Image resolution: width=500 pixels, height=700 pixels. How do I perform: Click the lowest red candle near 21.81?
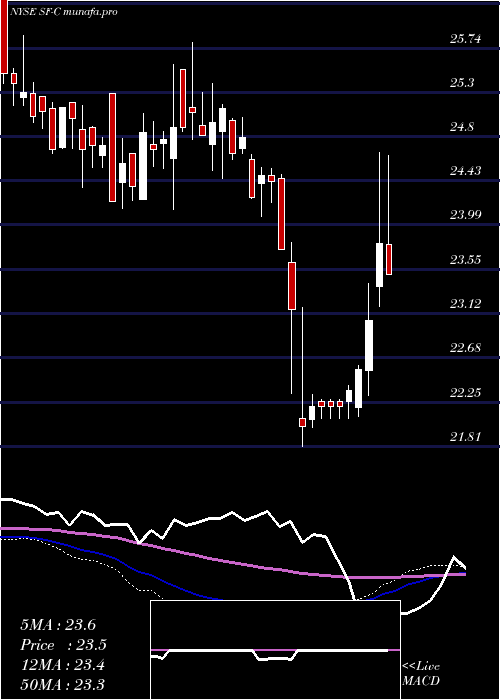(x=302, y=422)
